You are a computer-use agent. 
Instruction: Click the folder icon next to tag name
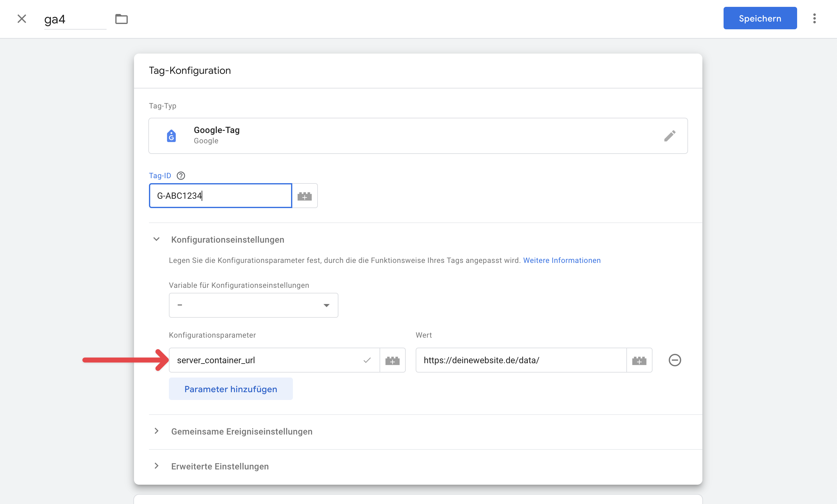click(x=121, y=19)
